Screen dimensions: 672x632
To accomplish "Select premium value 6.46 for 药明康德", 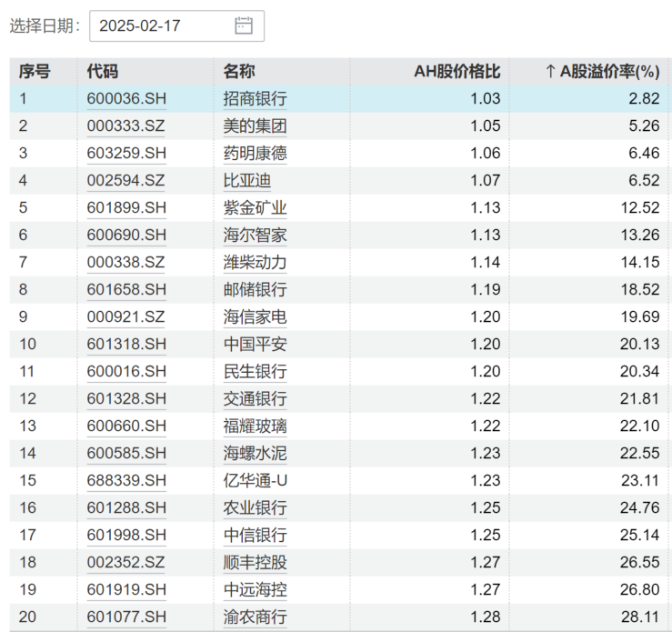I will click(x=644, y=154).
